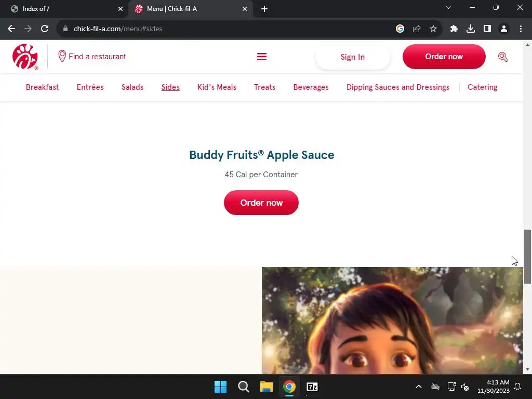This screenshot has height=399, width=532.
Task: Click the muted volume tray icon
Action: pos(465,387)
